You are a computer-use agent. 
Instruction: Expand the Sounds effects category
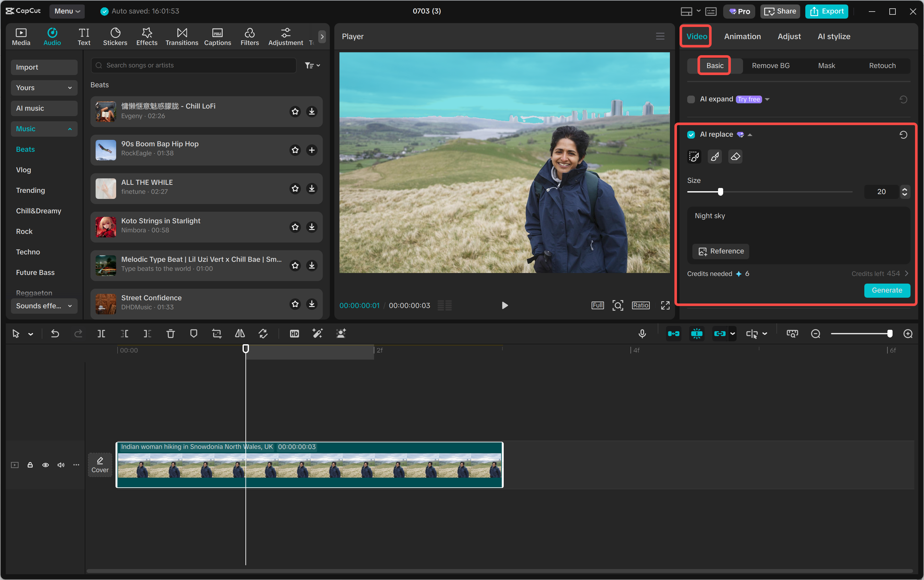[44, 306]
